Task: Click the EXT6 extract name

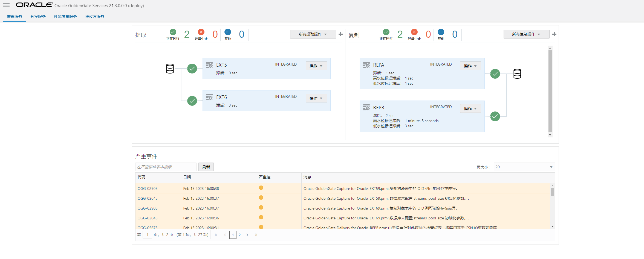Action: pos(221,97)
